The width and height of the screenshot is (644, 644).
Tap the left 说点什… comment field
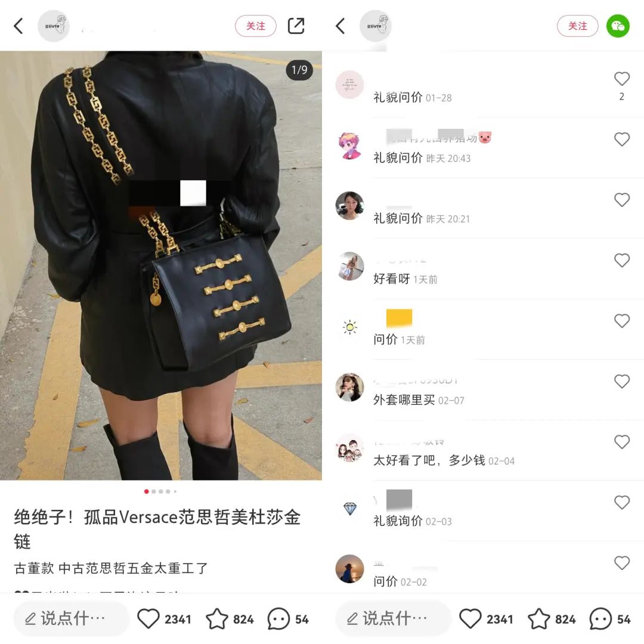[x=72, y=618]
